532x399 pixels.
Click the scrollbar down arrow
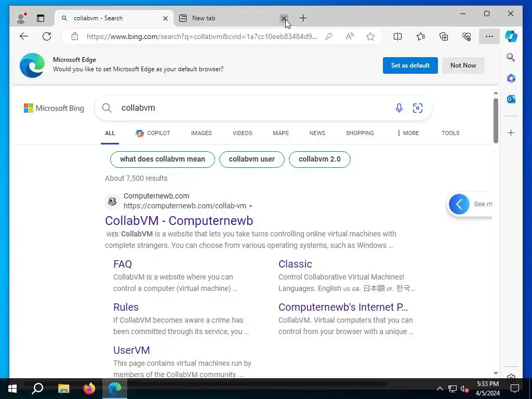coord(496,373)
